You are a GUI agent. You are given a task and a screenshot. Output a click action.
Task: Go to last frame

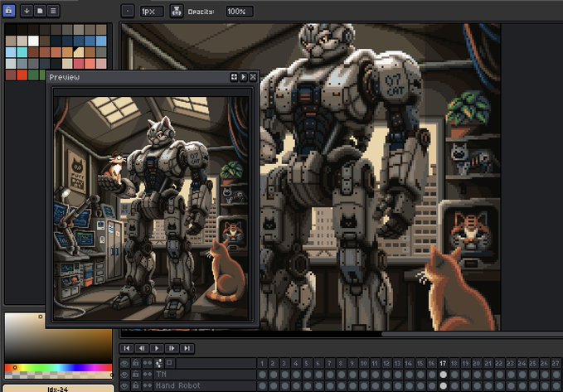tap(187, 348)
